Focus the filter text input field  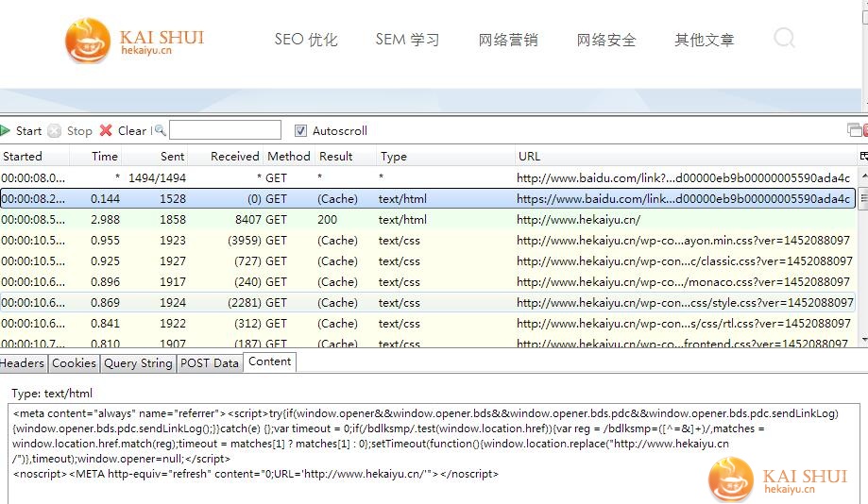point(225,130)
